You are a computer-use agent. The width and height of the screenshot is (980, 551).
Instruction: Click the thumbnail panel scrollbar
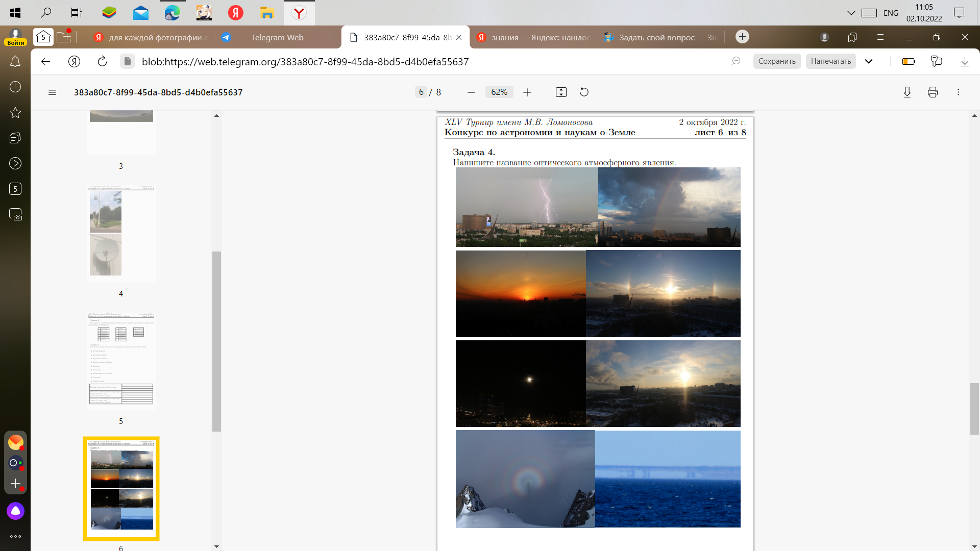(216, 341)
